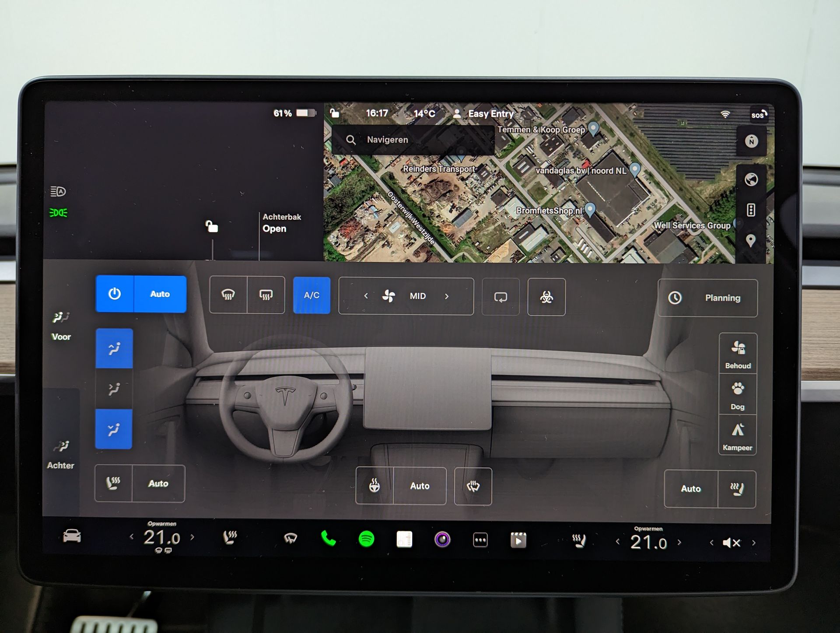Open the windshield wipers control
Image resolution: width=840 pixels, height=633 pixels.
tap(290, 538)
